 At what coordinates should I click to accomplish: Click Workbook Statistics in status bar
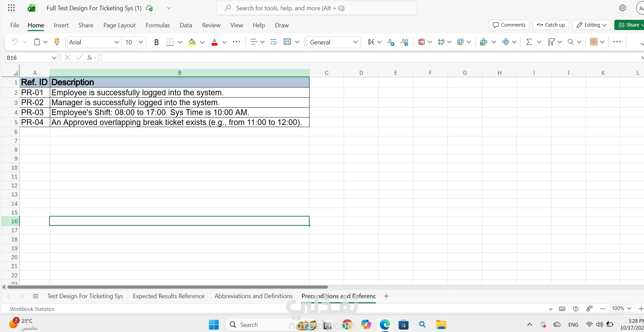pyautogui.click(x=32, y=309)
